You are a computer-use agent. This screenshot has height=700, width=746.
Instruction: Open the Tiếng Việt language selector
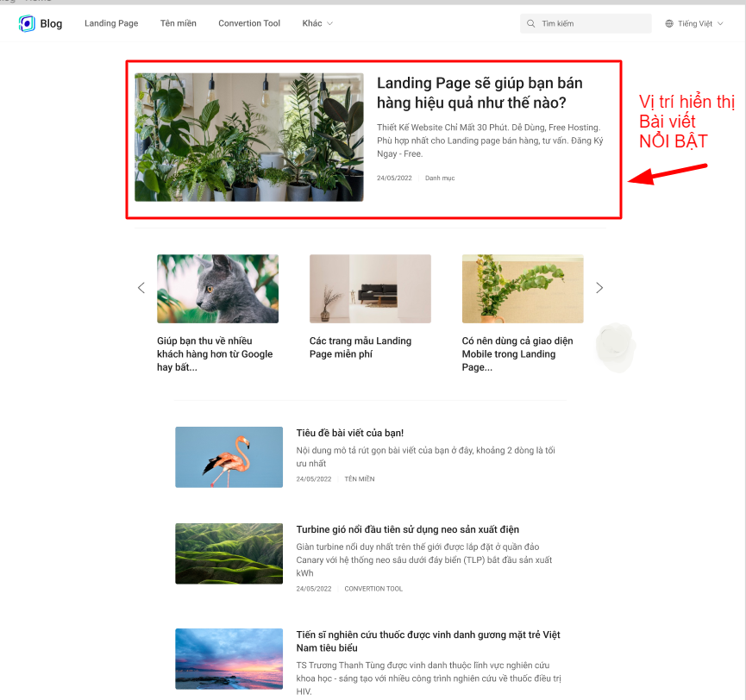694,23
